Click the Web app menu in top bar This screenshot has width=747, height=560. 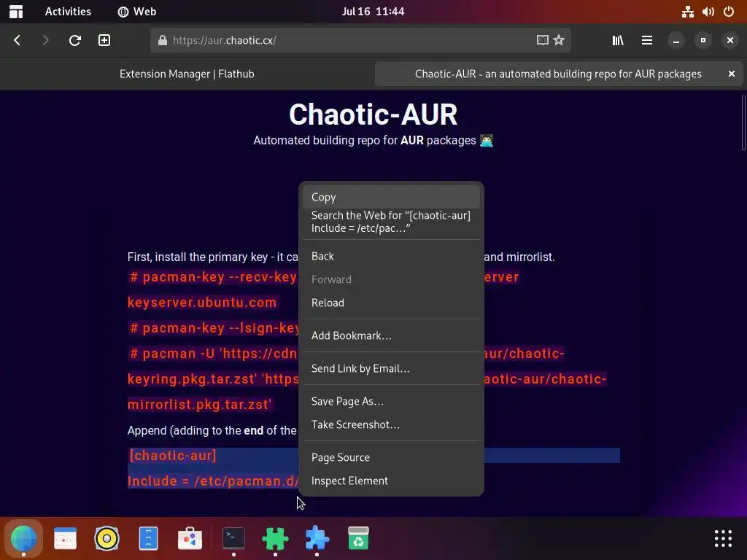[x=137, y=12]
